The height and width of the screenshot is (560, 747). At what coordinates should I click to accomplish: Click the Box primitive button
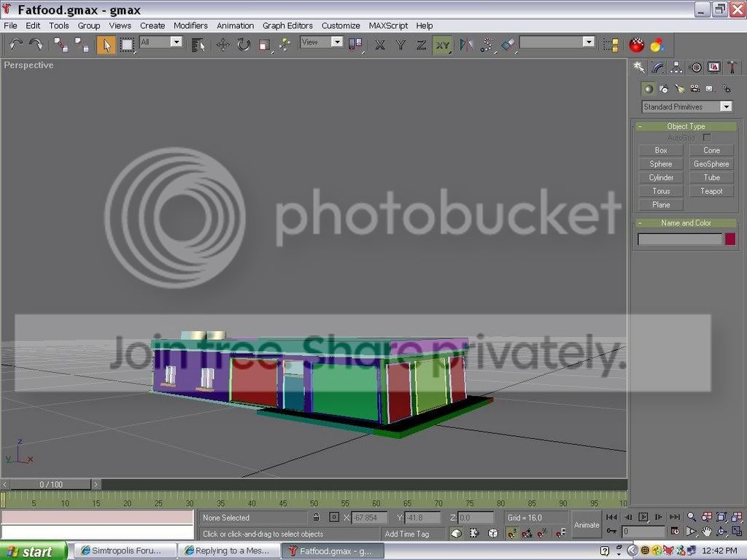(x=661, y=150)
